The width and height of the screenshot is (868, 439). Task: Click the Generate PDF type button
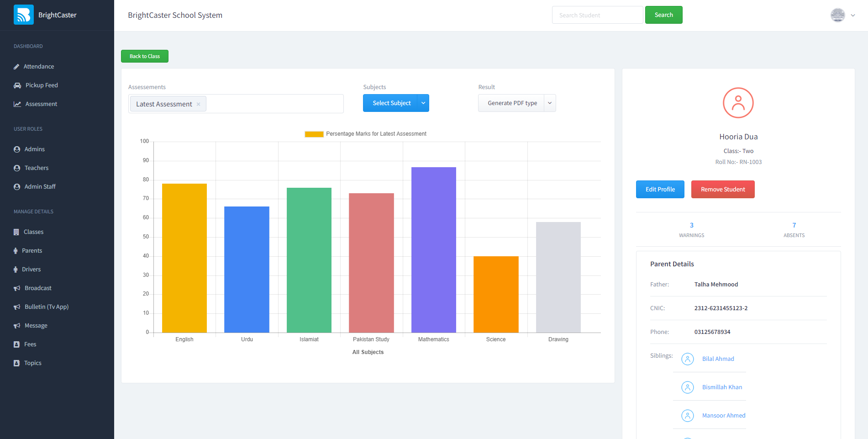point(511,103)
